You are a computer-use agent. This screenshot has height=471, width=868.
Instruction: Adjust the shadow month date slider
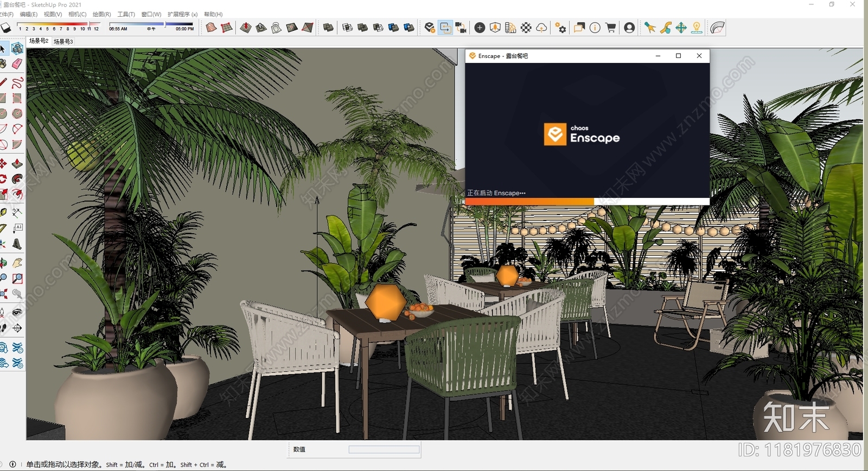point(59,24)
